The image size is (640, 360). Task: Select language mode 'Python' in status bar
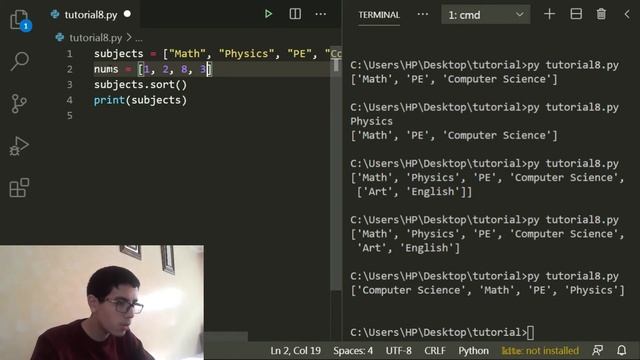[x=473, y=351]
